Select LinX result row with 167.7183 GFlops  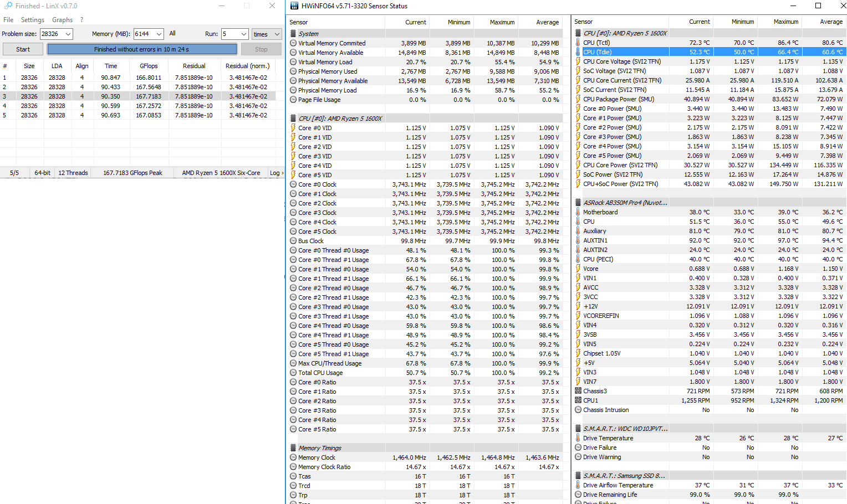click(x=137, y=96)
